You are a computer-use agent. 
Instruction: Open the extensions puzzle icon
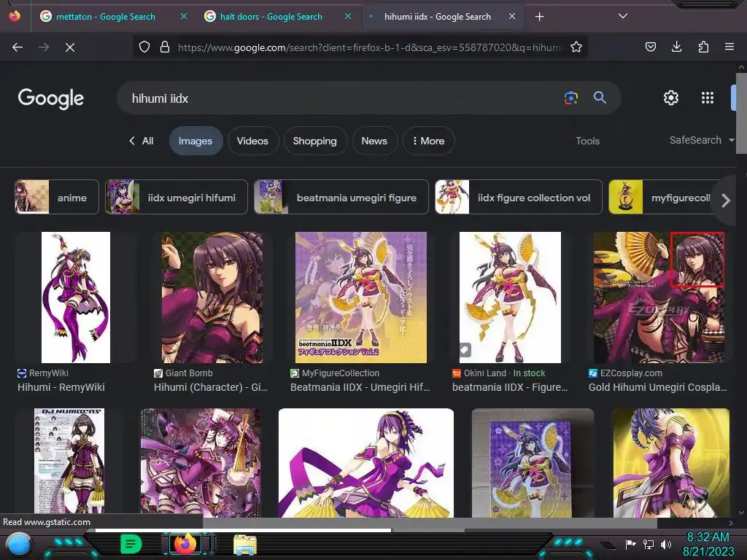coord(703,47)
